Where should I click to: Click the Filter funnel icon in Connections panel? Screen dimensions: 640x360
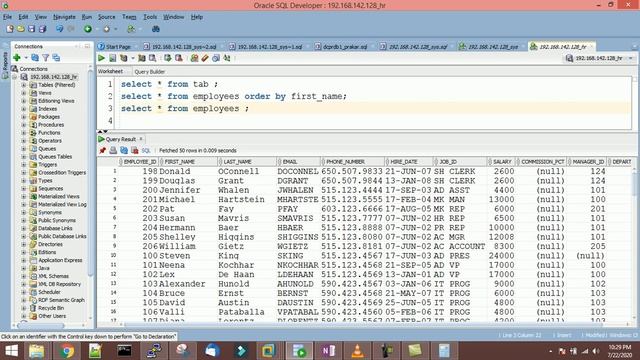coord(46,58)
